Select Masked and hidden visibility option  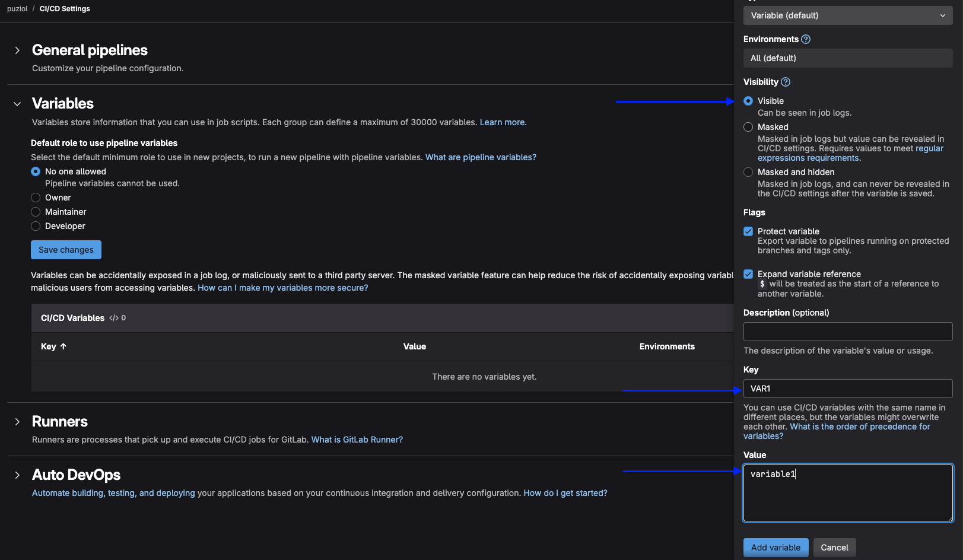pos(748,172)
